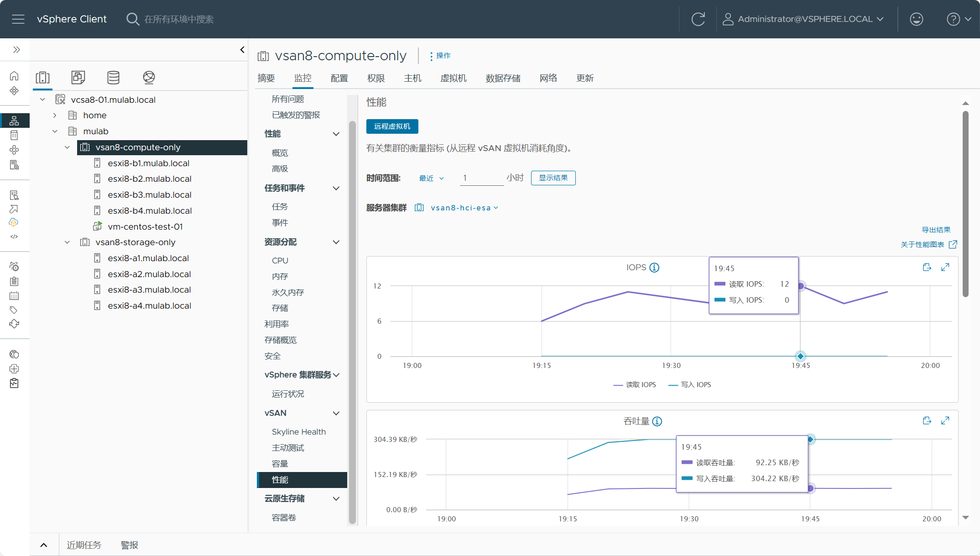Image resolution: width=980 pixels, height=556 pixels.
Task: Open the 数据存储 tab
Action: click(503, 78)
